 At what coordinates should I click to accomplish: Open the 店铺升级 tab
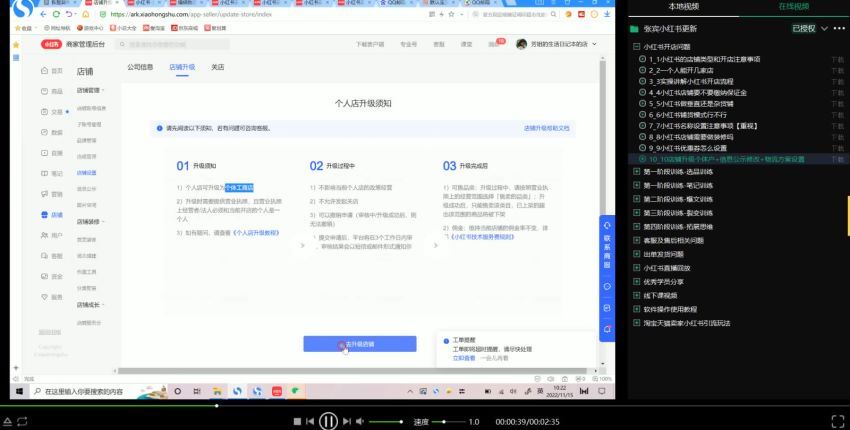[182, 67]
